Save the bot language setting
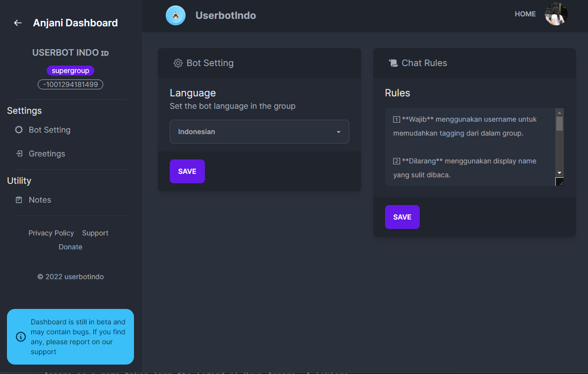 click(x=187, y=171)
